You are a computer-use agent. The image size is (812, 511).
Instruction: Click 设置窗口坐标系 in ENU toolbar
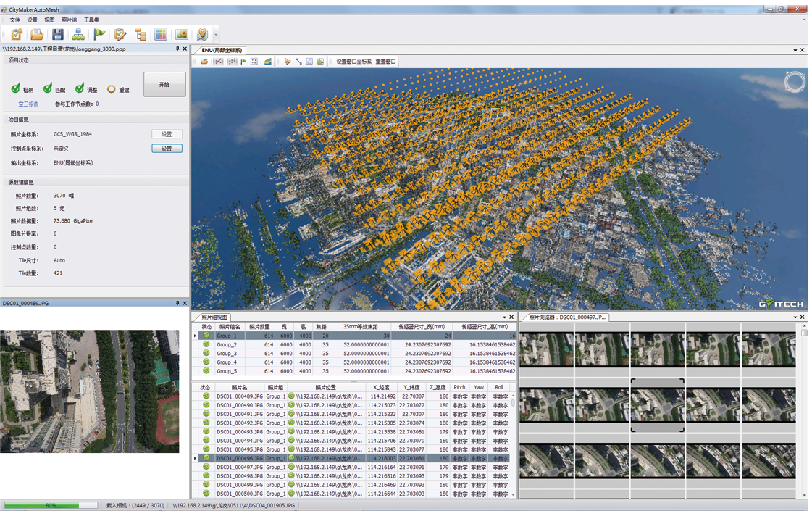pos(354,62)
